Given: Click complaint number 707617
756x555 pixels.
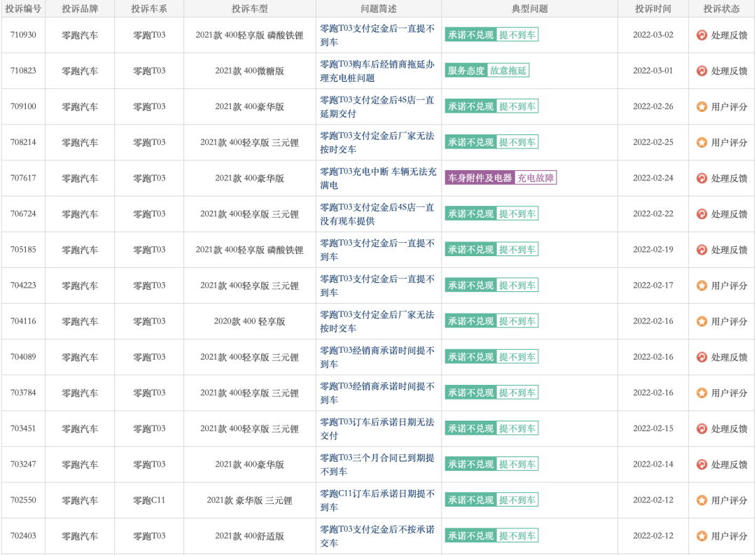Looking at the screenshot, I should click(23, 178).
